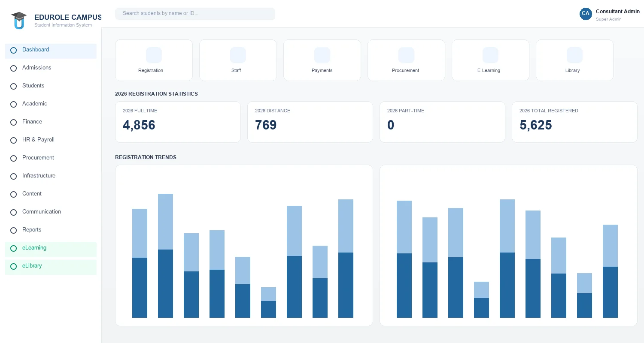
Task: Click the Registration shortcut tile icon
Action: 154,55
